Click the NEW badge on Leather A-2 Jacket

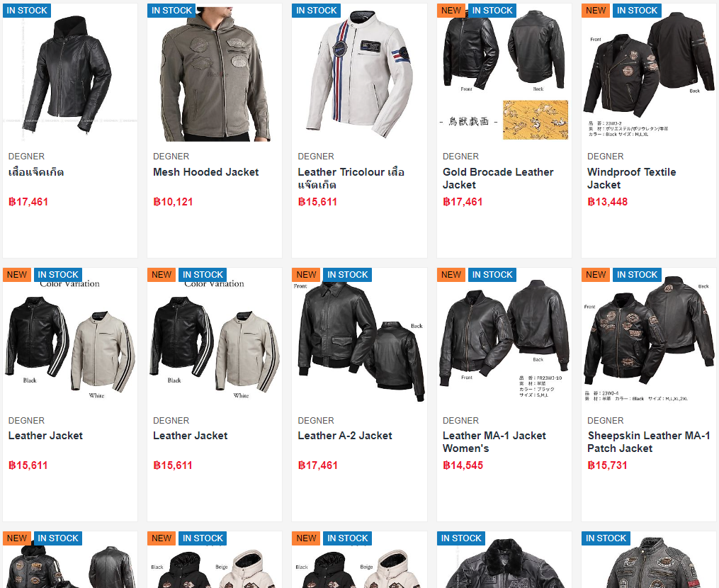306,275
